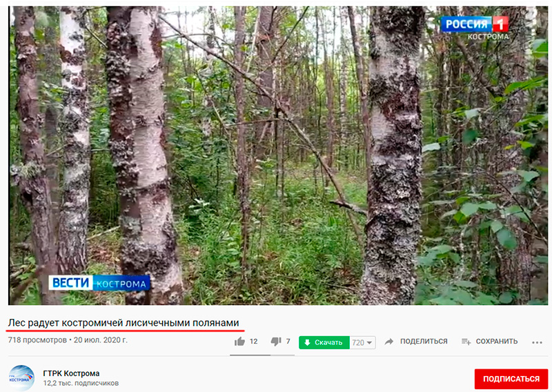The height and width of the screenshot is (392, 552).
Task: Open the ГТРК Кострома channel link
Action: (x=71, y=373)
